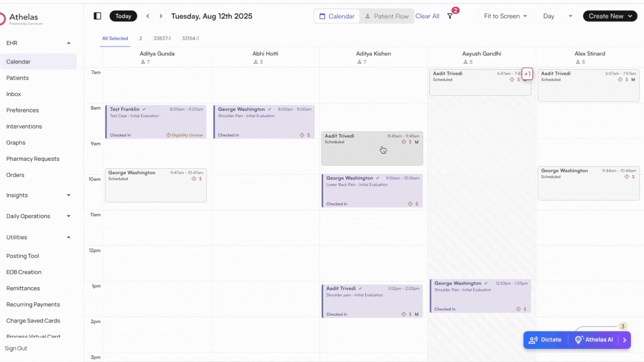Click the Dictate microphone button
The height and width of the screenshot is (362, 644).
point(545,340)
